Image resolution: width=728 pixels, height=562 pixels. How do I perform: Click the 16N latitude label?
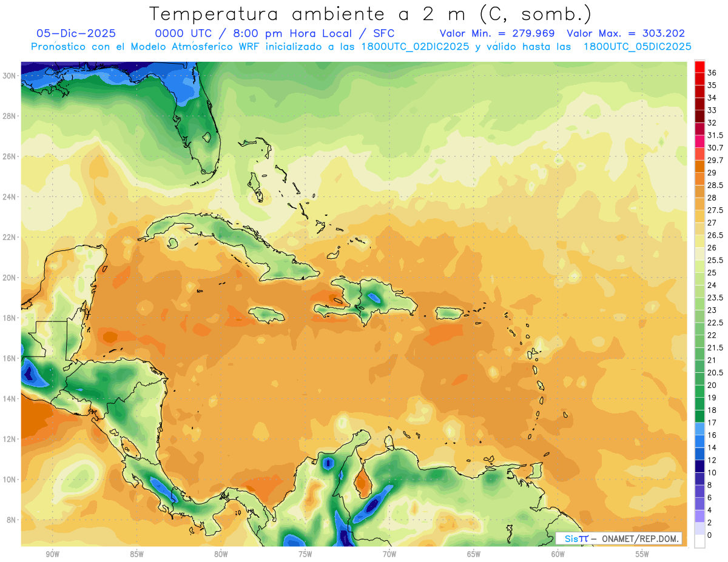tap(9, 358)
